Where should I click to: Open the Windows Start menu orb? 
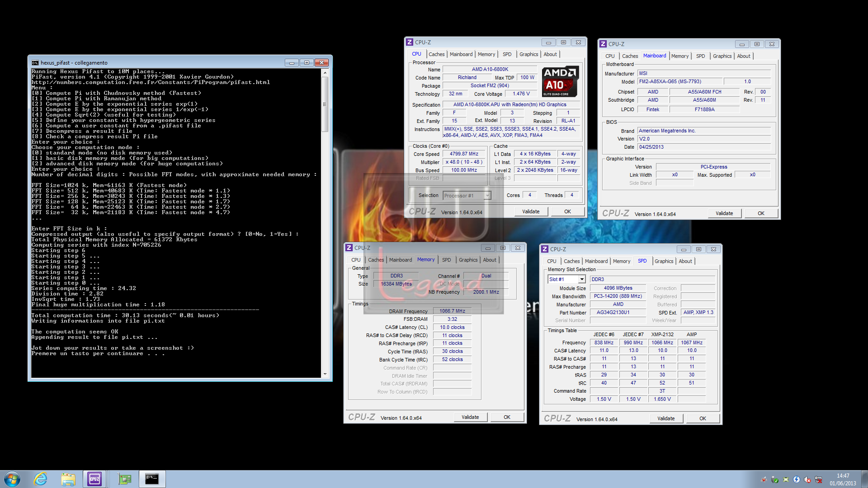(12, 479)
